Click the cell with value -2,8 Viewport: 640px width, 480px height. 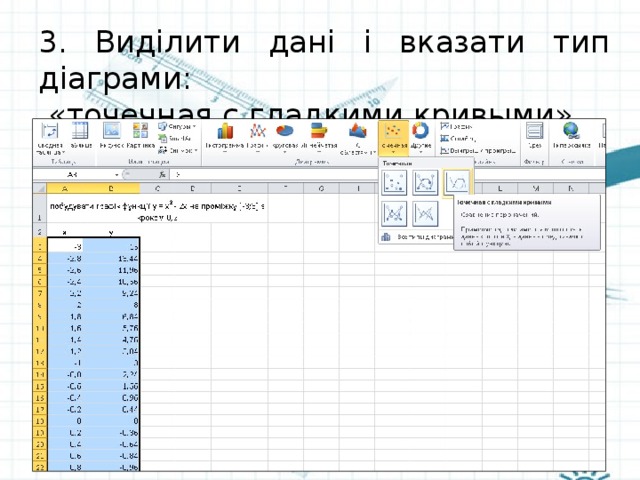65,258
